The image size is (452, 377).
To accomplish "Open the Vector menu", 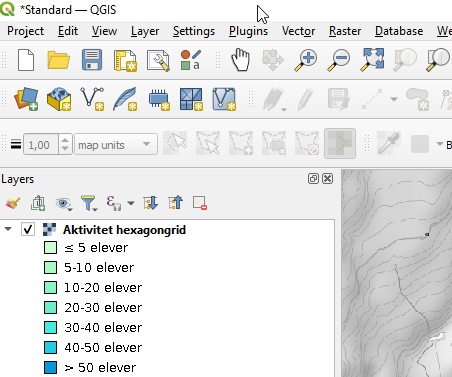I will [298, 31].
